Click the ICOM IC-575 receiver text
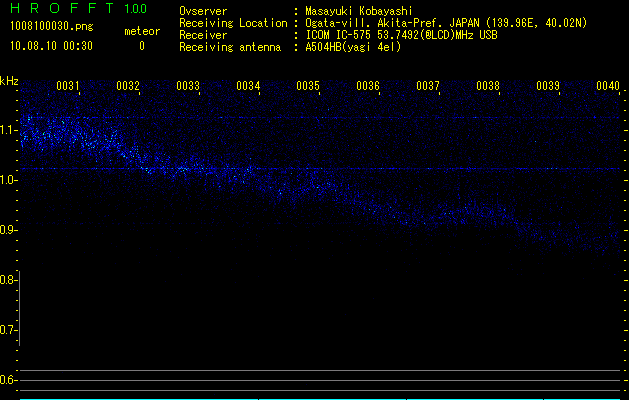The height and width of the screenshot is (400, 629). point(401,35)
